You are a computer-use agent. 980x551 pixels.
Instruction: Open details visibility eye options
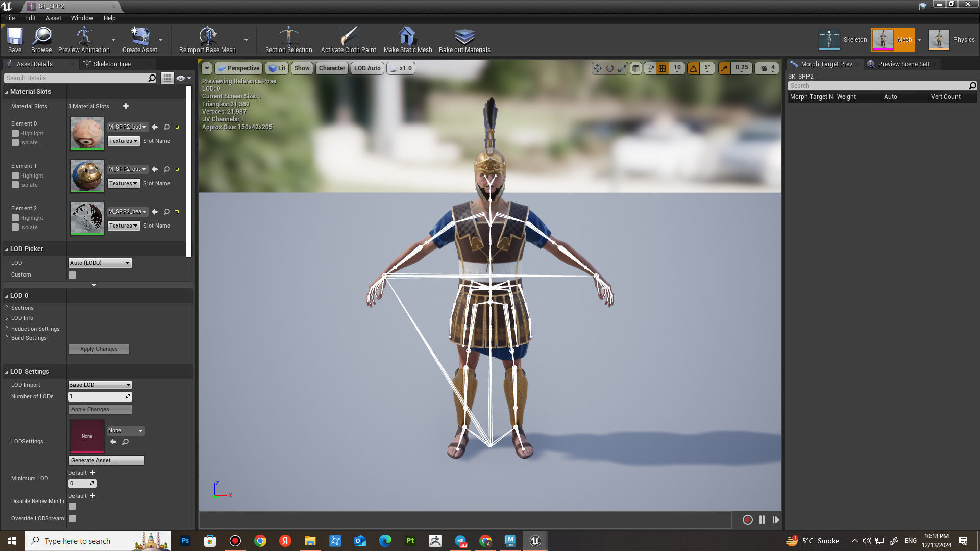[x=183, y=78]
